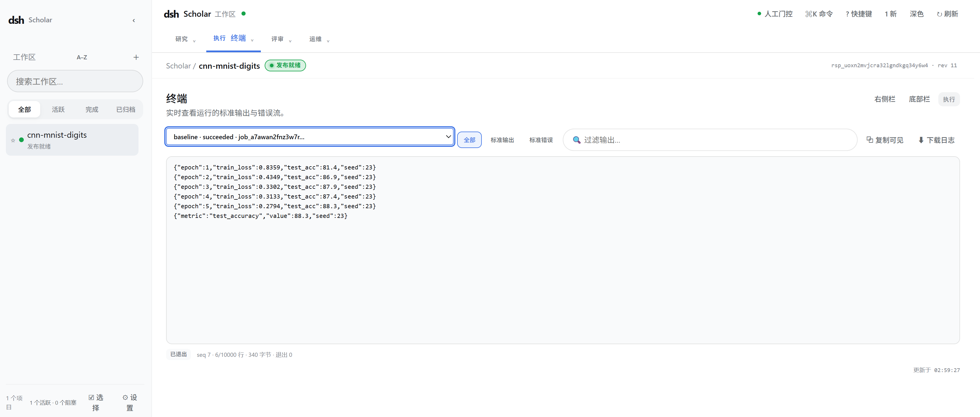Expand the 评审 menu
The image size is (980, 417).
(281, 39)
